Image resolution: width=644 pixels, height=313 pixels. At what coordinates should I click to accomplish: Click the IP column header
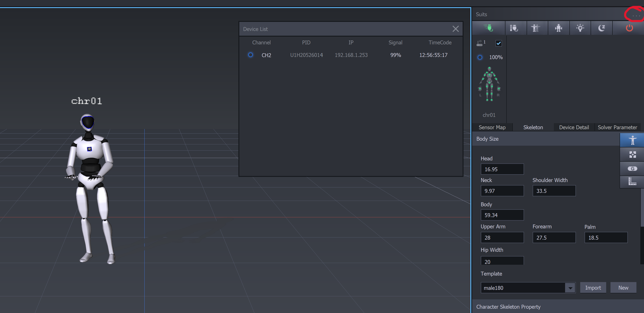tap(351, 43)
